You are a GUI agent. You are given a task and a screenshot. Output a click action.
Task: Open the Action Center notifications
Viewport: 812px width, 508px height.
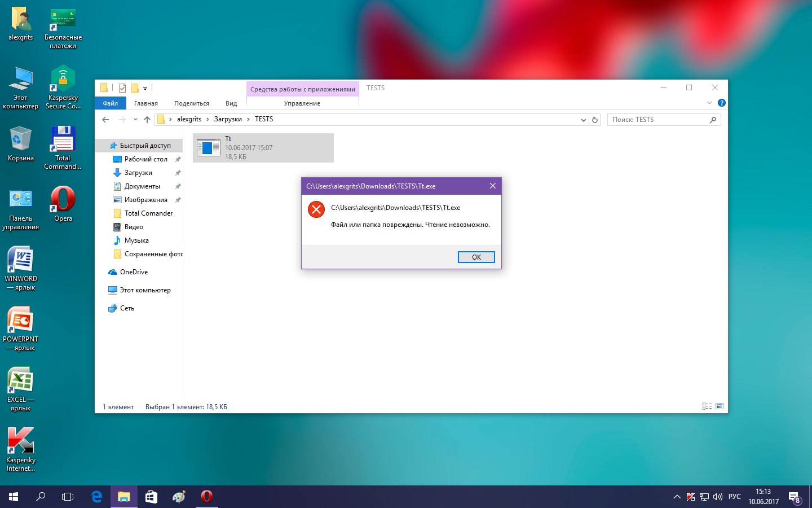795,497
